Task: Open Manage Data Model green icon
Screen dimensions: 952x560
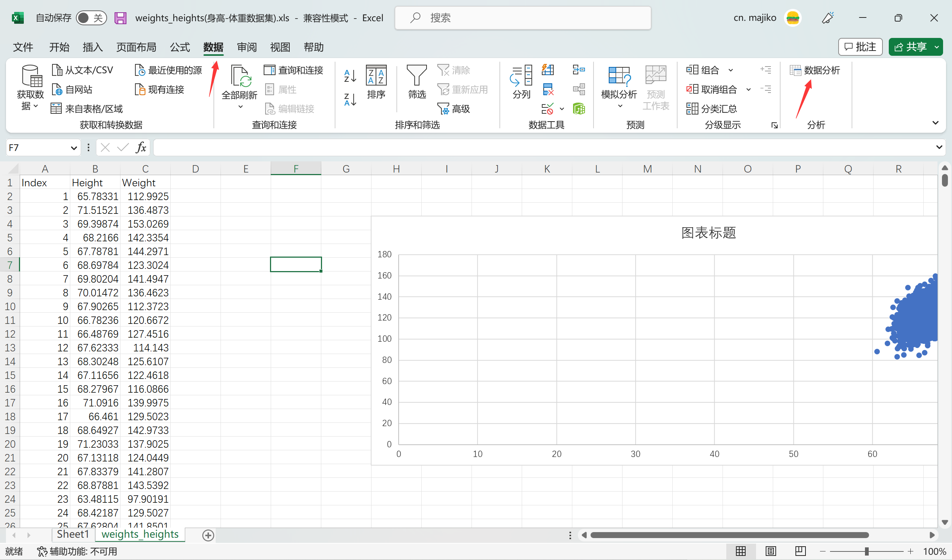Action: 579,109
